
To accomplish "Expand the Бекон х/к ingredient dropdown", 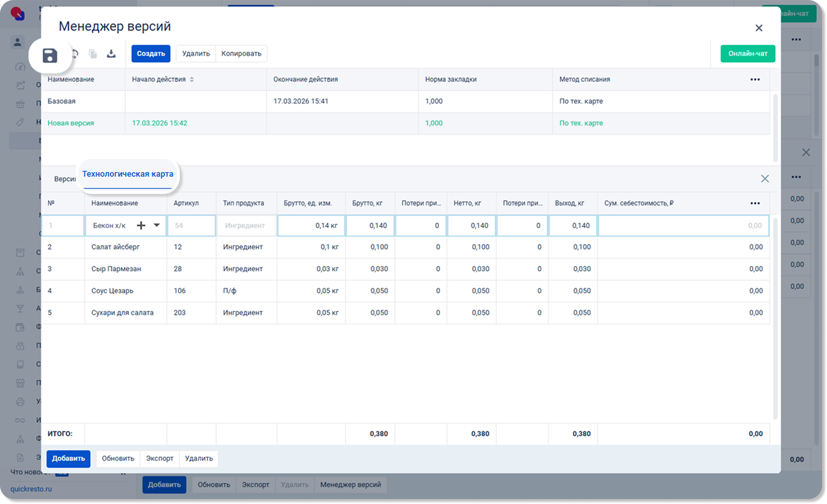I will 157,225.
